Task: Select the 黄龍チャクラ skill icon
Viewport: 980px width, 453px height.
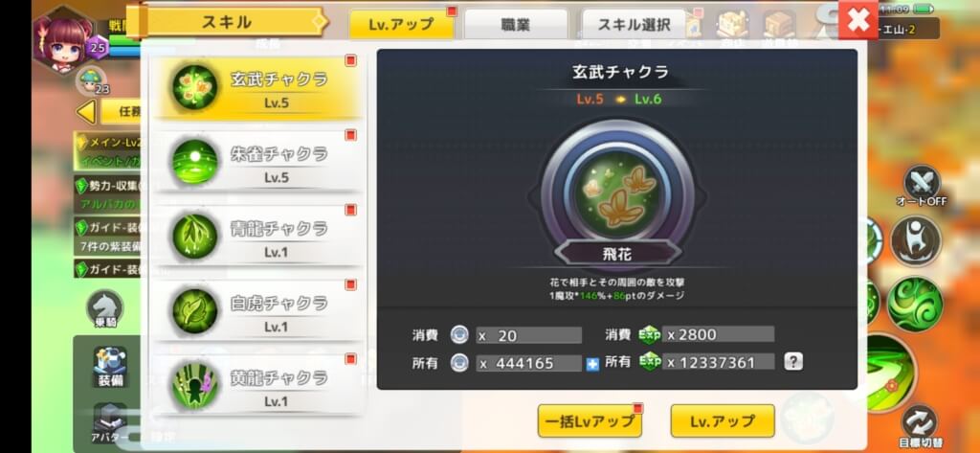Action: [x=195, y=385]
